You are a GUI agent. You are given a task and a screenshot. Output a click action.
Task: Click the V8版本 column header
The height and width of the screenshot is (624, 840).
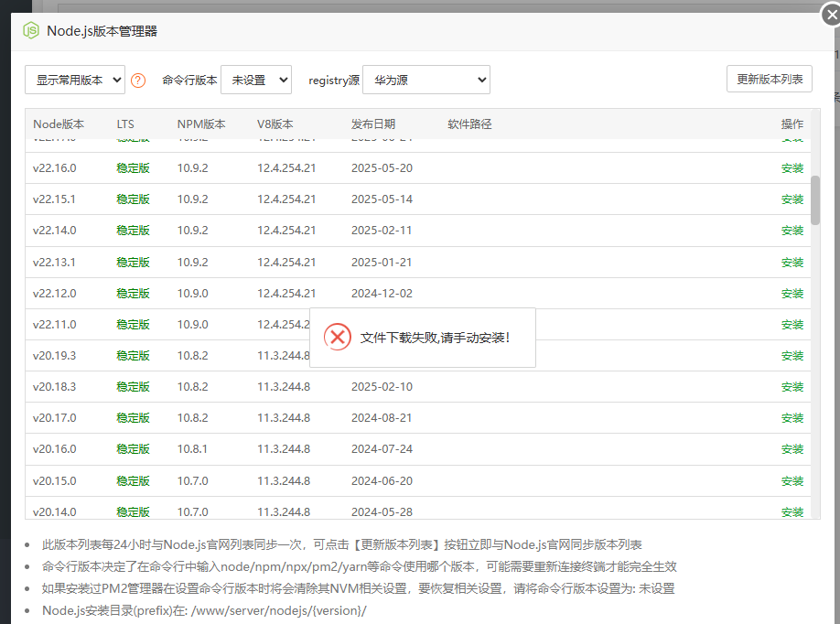click(x=275, y=124)
